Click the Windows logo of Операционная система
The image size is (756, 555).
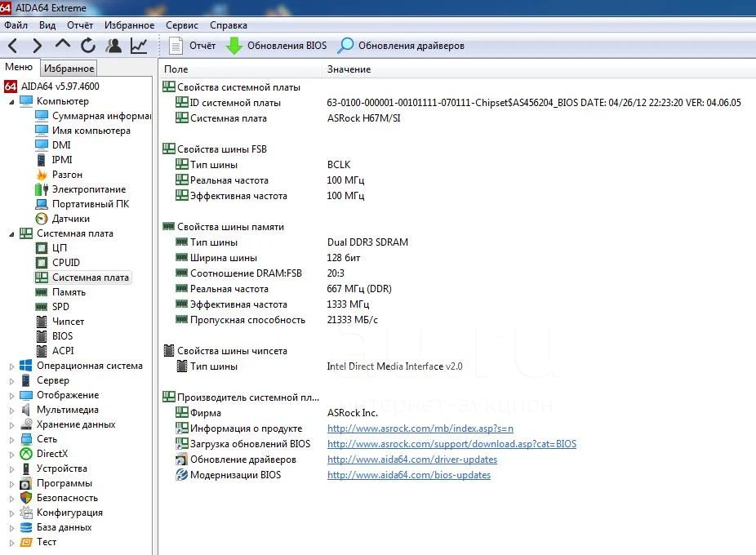(x=26, y=366)
